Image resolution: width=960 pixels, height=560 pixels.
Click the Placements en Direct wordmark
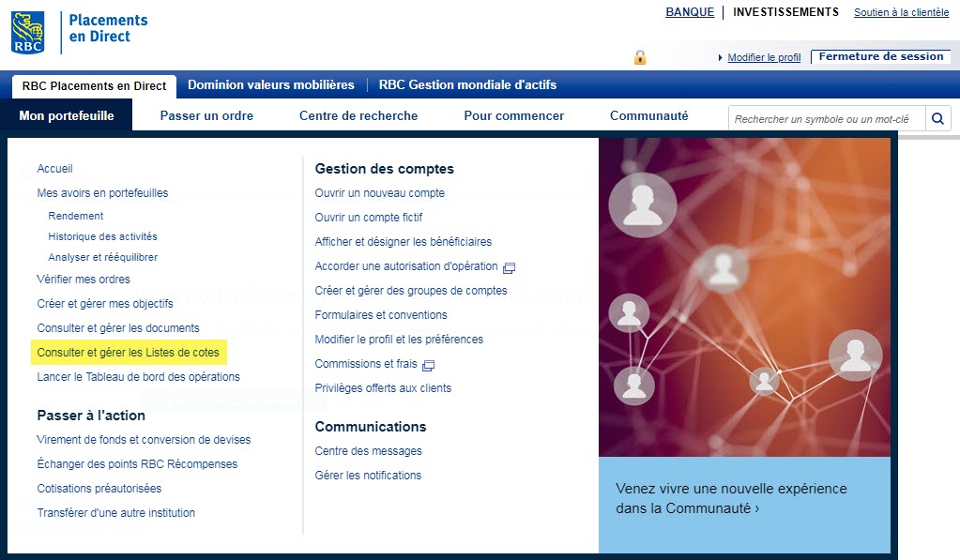tap(108, 29)
